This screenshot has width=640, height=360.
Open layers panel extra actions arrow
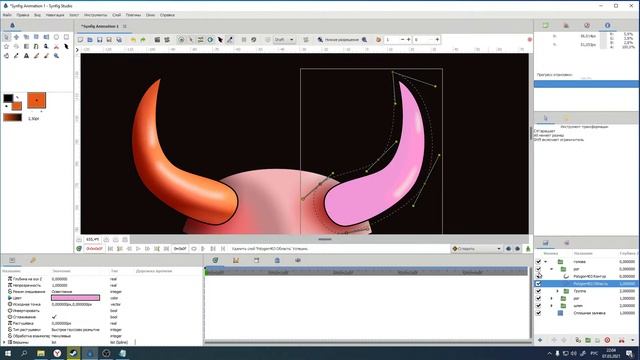[x=633, y=340]
